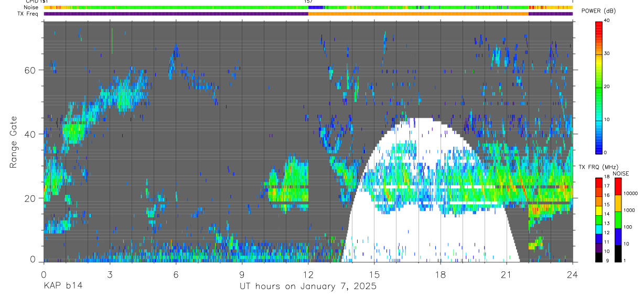Pick the green 100–1000 swatch in NOISE legend

pos(618,220)
